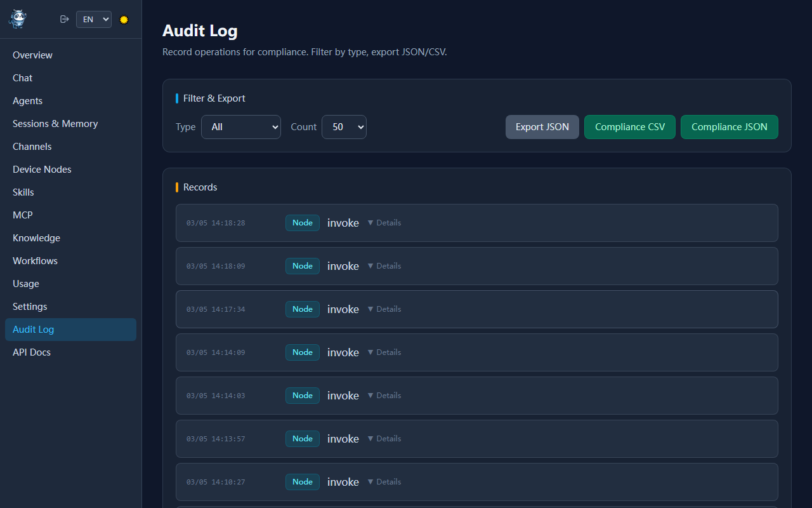812x508 pixels.
Task: Open the MCP section
Action: [70, 215]
